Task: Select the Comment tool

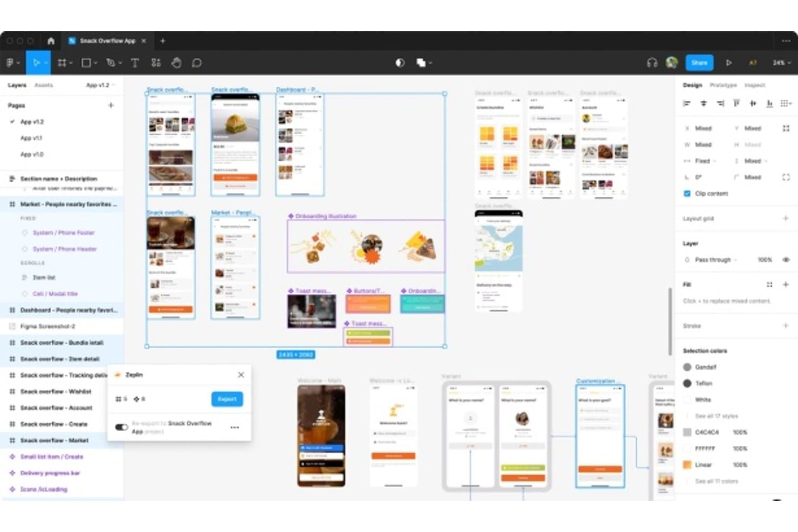Action: 197,63
